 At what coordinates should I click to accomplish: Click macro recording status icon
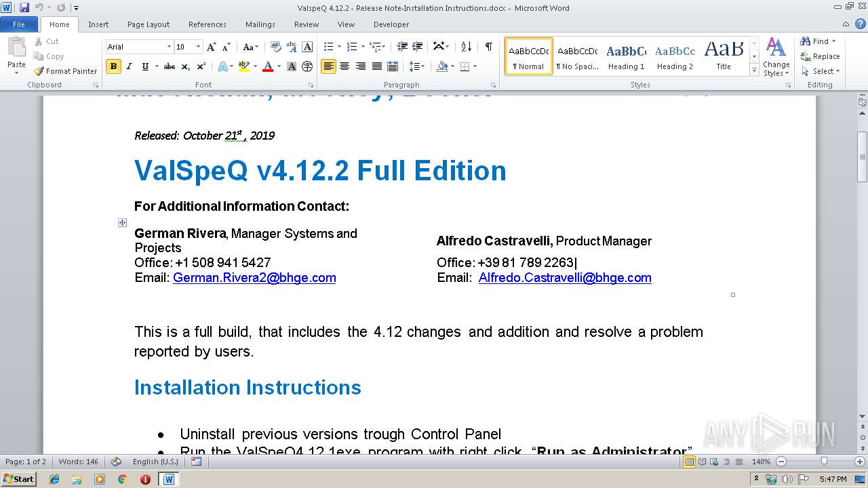196,462
